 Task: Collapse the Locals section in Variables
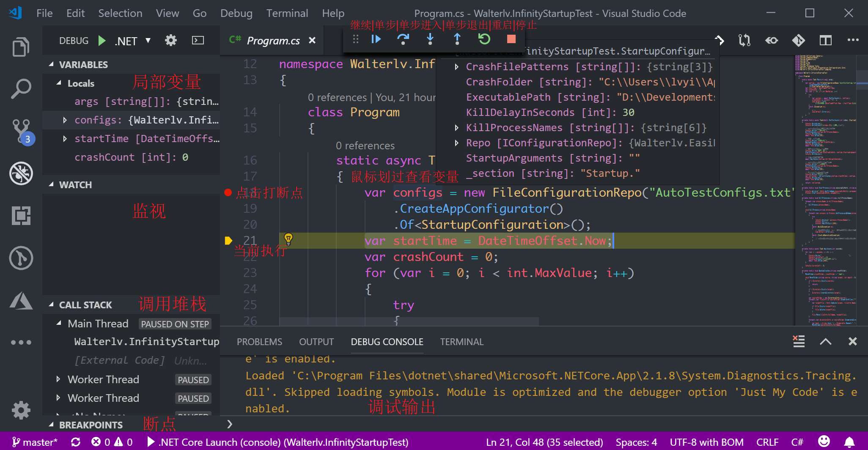click(59, 83)
